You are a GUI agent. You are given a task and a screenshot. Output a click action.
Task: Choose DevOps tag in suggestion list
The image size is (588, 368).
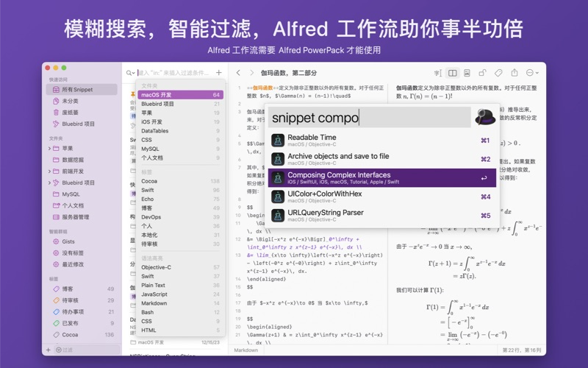[x=180, y=217]
